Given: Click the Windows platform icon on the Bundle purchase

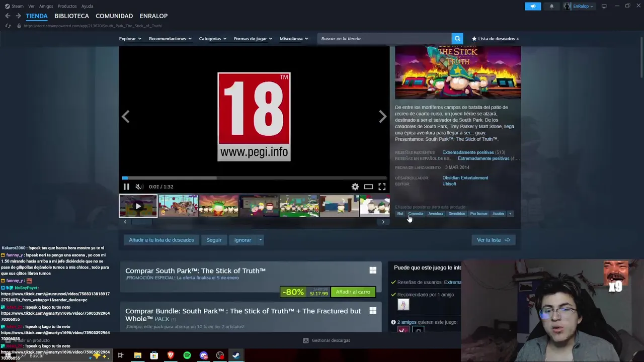Looking at the screenshot, I should point(373,311).
